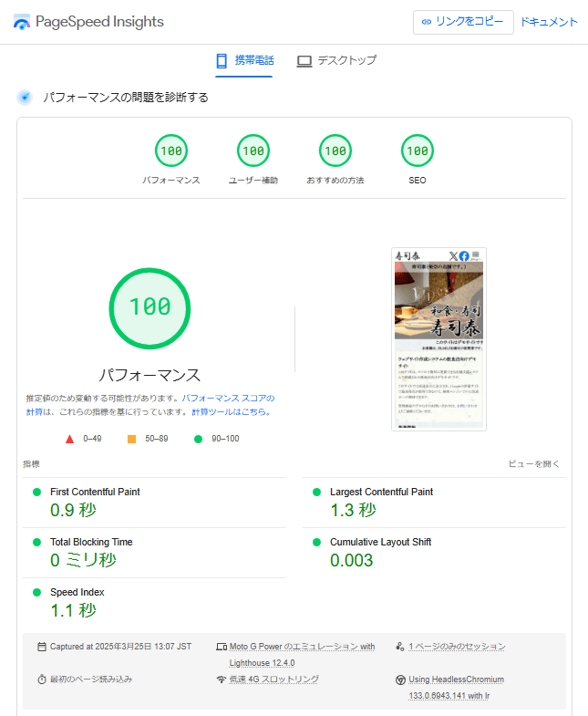
Task: Click the red triangle 0–49 legend icon
Action: [x=69, y=439]
